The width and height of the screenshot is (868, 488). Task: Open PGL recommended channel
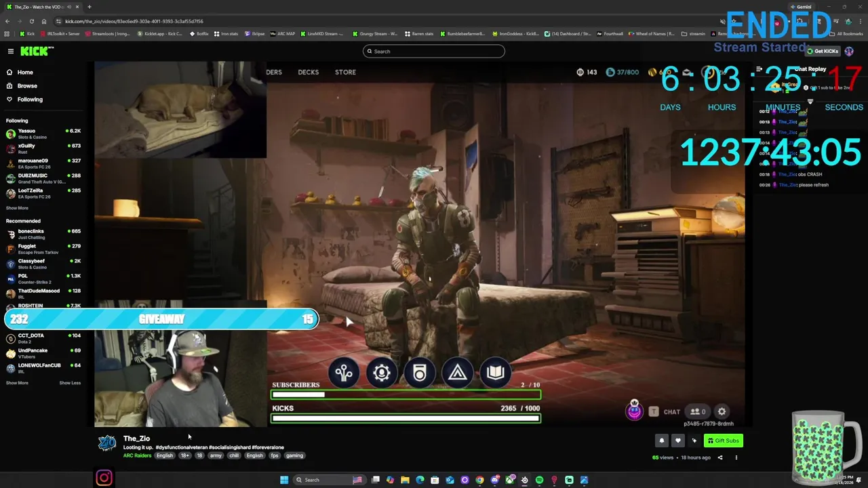click(43, 279)
